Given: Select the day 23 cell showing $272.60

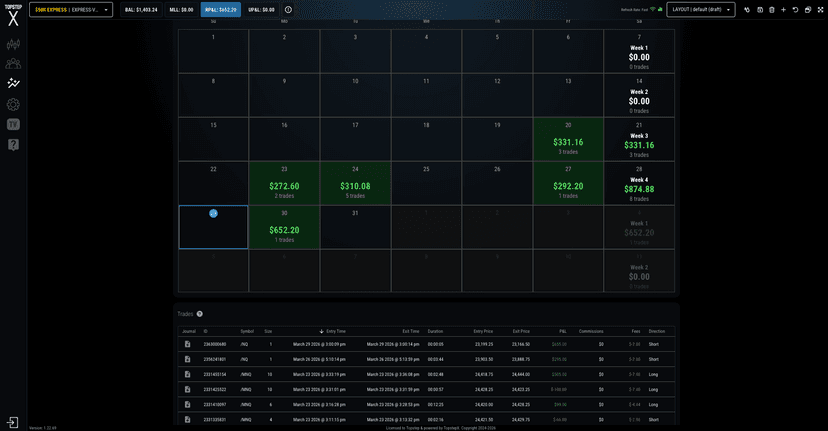Looking at the screenshot, I should pos(284,183).
